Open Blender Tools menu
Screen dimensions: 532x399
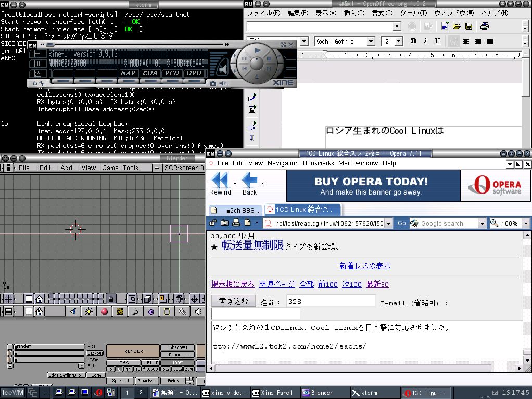[131, 168]
